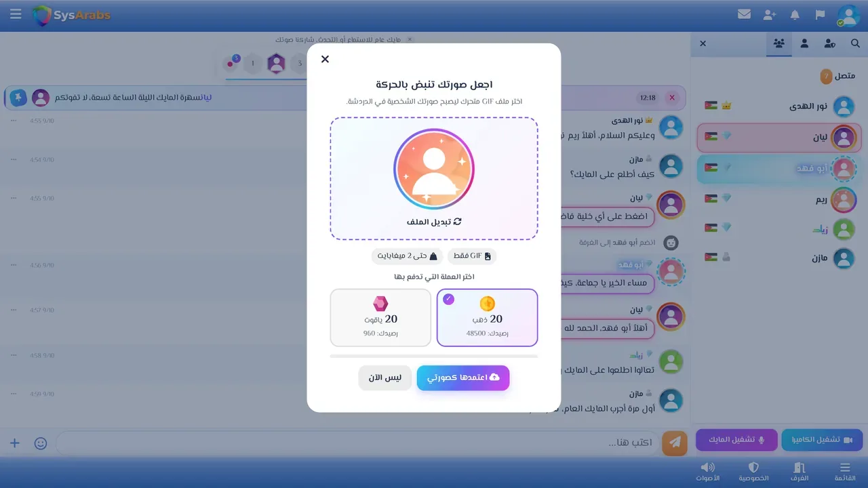Turn on microphone with تشغيل المايك
The height and width of the screenshot is (488, 868).
click(x=736, y=440)
